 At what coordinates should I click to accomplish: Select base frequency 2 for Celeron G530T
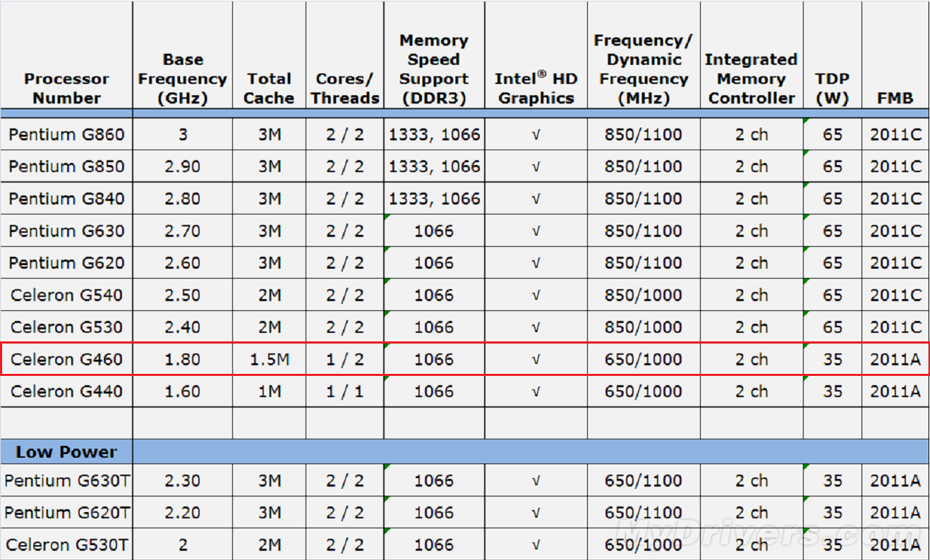click(183, 544)
